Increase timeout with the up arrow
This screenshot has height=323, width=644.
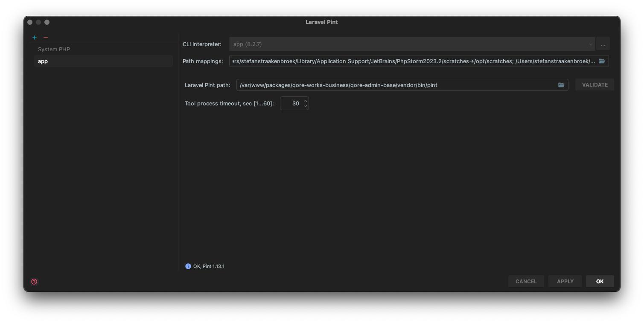305,101
